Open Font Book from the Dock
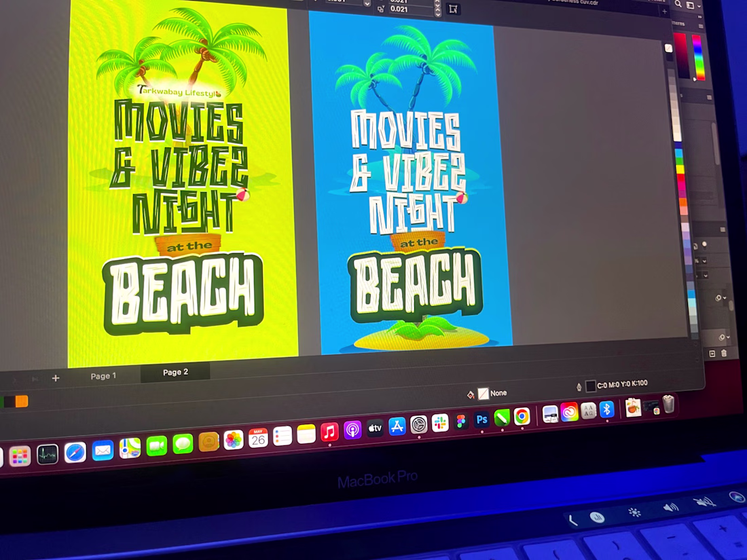Screen dimensions: 747x560 [x=588, y=411]
